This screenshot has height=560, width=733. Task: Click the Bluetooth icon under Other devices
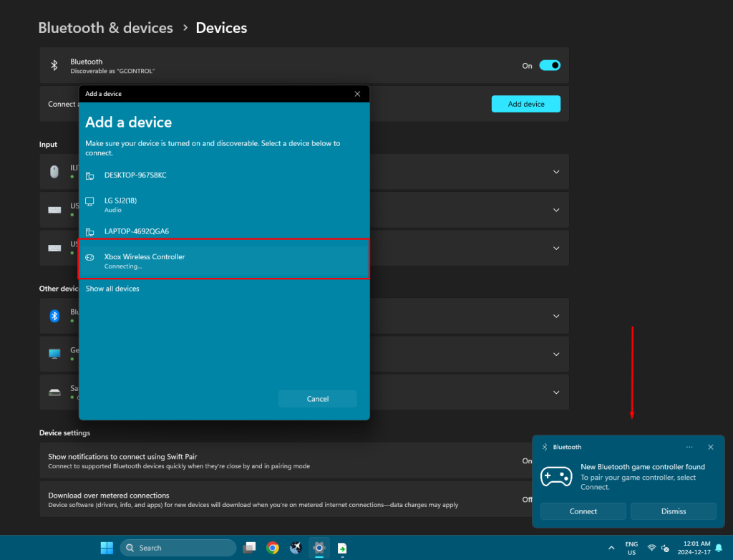pos(54,316)
